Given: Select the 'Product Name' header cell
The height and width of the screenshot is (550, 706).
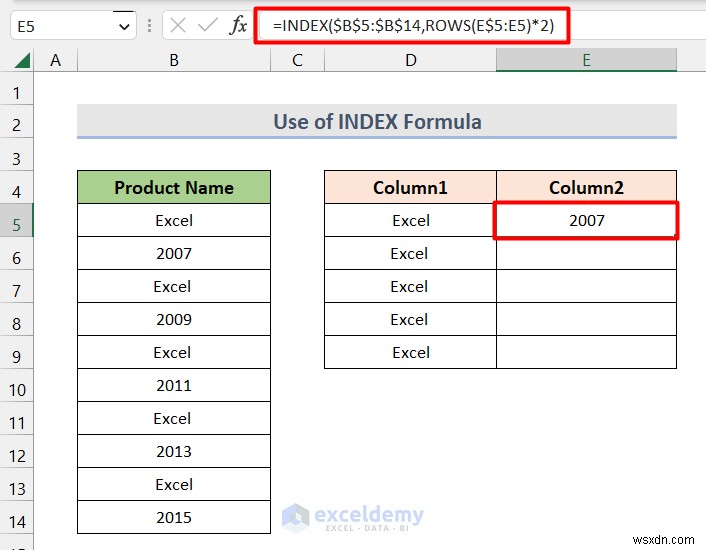Looking at the screenshot, I should click(174, 187).
